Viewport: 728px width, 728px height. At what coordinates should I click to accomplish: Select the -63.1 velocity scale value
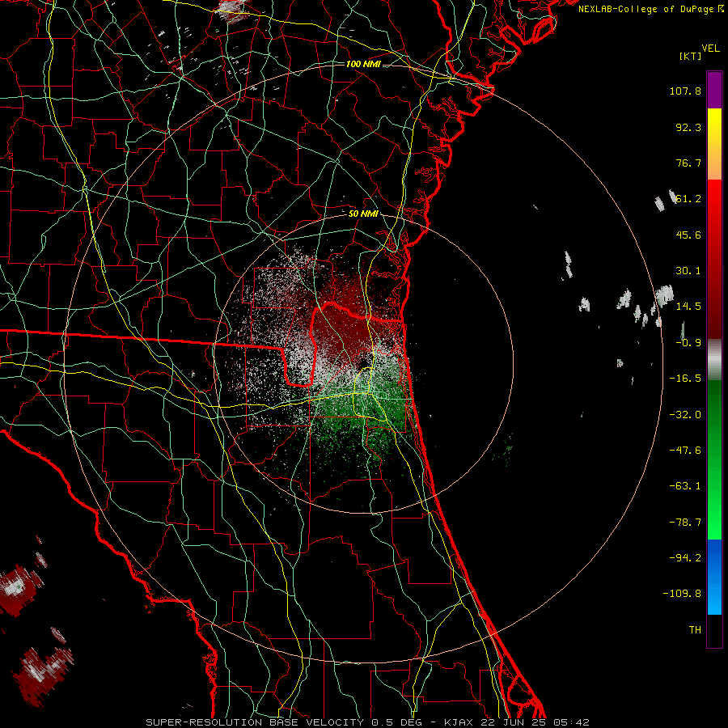pyautogui.click(x=685, y=486)
